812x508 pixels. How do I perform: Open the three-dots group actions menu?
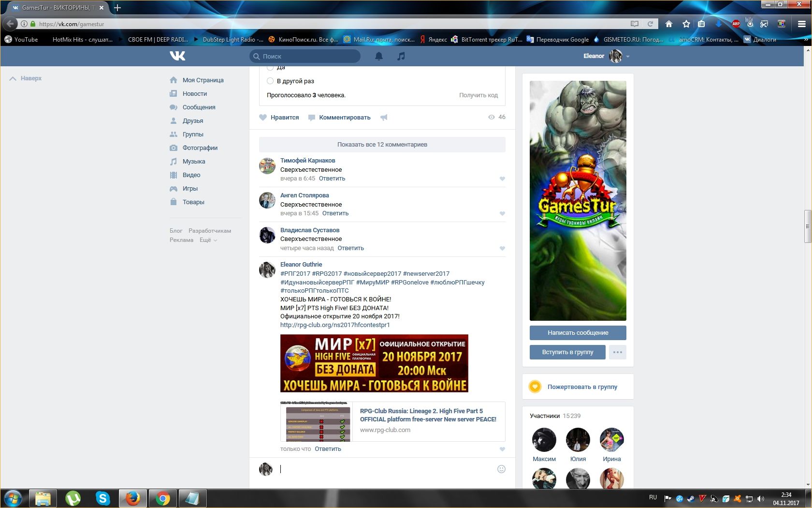coord(617,352)
